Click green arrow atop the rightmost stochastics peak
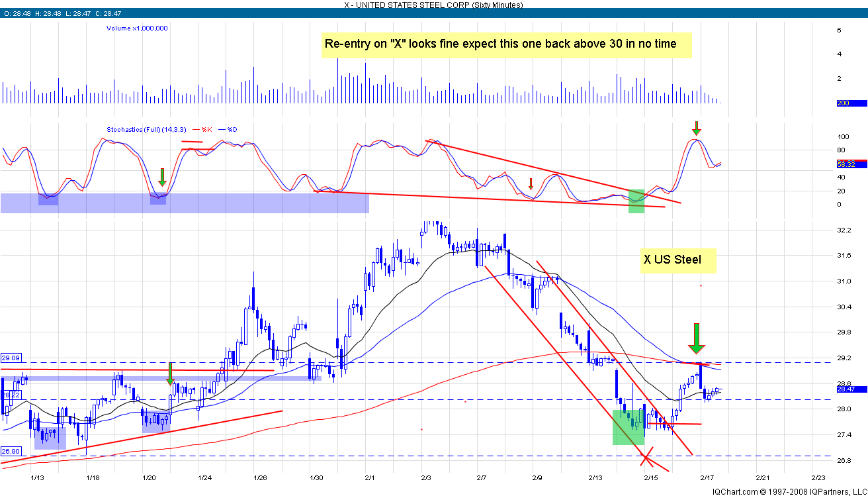This screenshot has height=496, width=868. point(695,128)
